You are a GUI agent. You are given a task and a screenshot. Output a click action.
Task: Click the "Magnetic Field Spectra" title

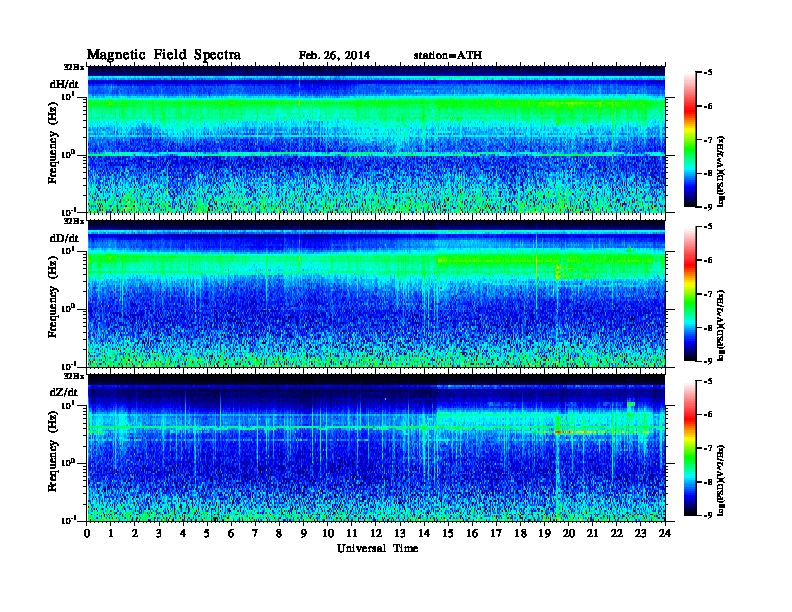tap(164, 55)
